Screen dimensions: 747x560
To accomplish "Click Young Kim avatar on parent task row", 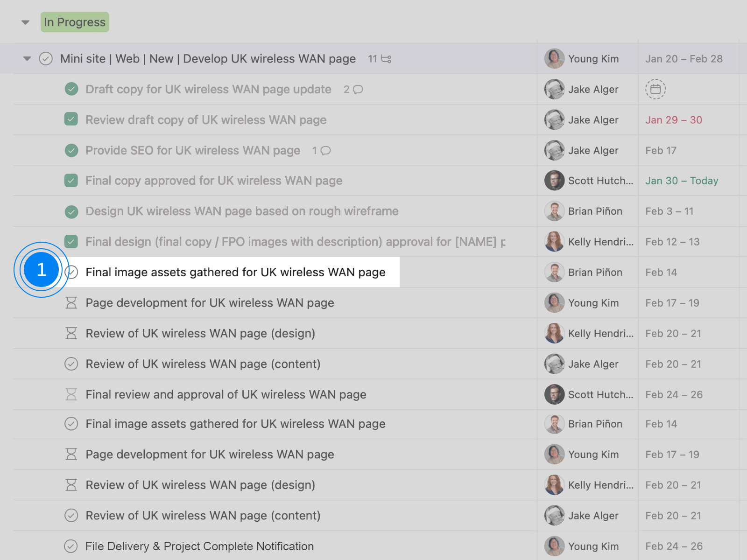I will click(554, 59).
